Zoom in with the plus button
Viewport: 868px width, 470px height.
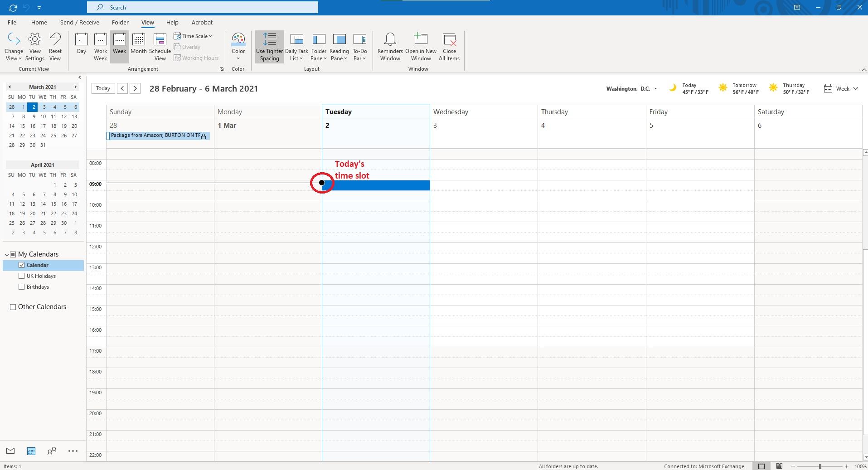pos(846,466)
